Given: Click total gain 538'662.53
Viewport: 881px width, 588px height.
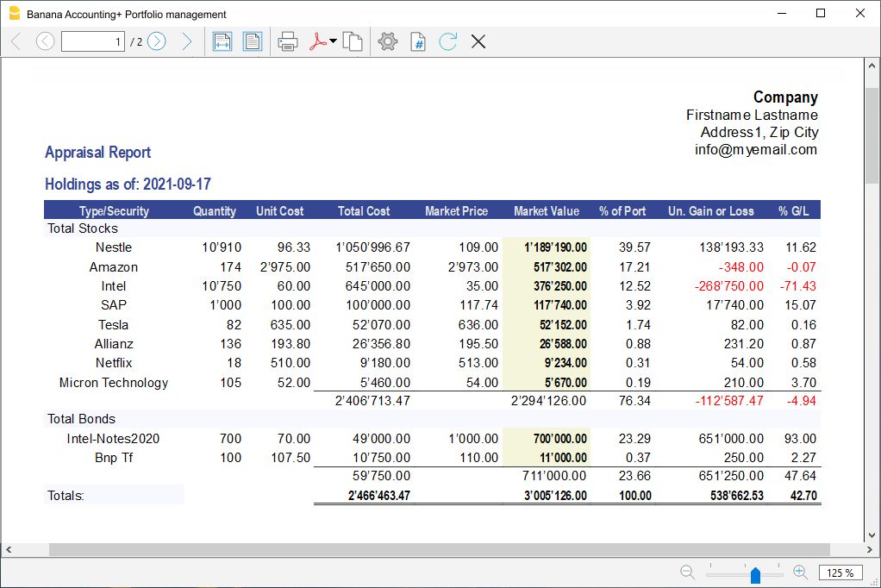Looking at the screenshot, I should coord(737,496).
